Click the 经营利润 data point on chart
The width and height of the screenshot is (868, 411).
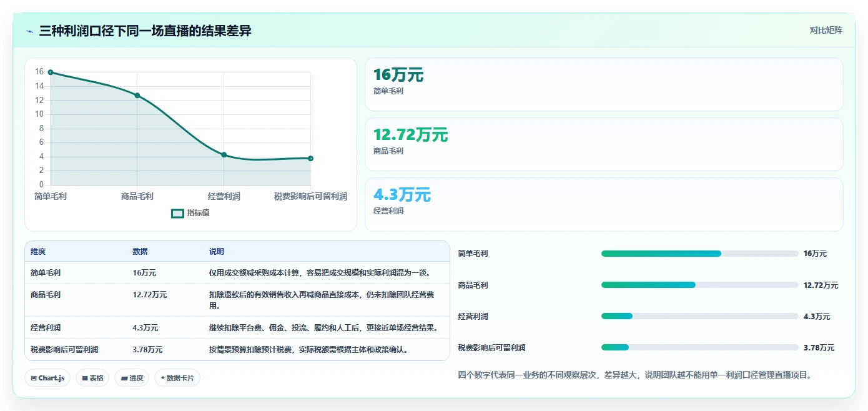(x=224, y=155)
